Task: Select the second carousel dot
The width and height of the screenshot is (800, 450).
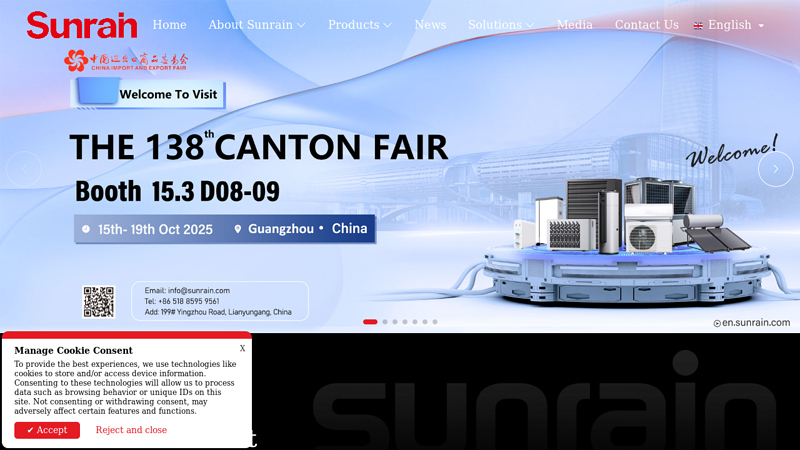Action: coord(385,322)
